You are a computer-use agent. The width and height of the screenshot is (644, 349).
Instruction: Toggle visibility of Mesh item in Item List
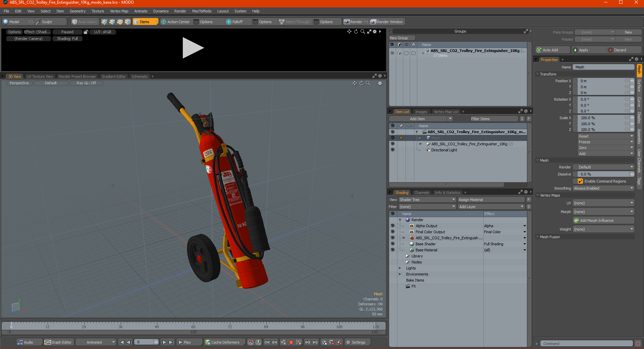392,138
